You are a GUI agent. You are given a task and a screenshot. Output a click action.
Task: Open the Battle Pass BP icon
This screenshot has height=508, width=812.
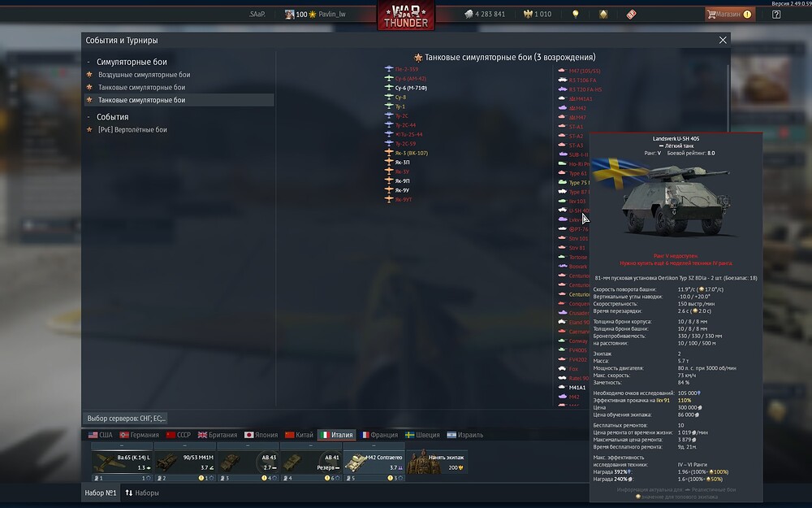pos(631,14)
